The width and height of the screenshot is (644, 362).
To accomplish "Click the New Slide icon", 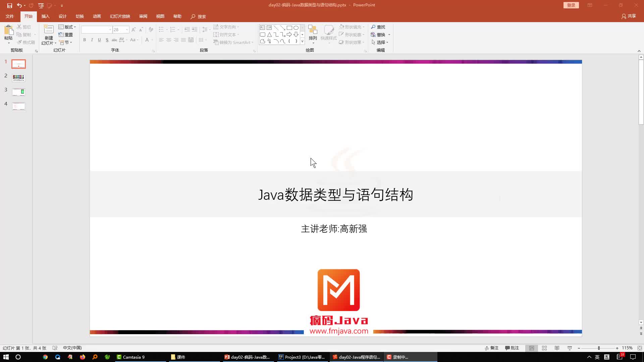I will coord(49,29).
